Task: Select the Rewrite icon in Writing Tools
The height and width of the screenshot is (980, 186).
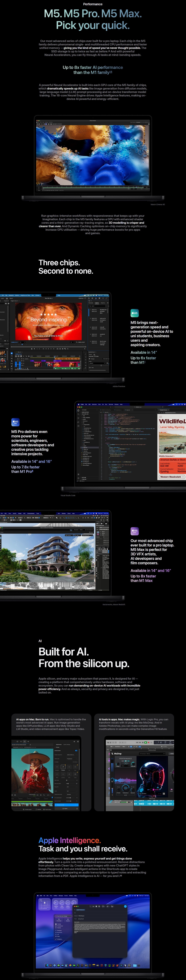Action: tap(68, 920)
